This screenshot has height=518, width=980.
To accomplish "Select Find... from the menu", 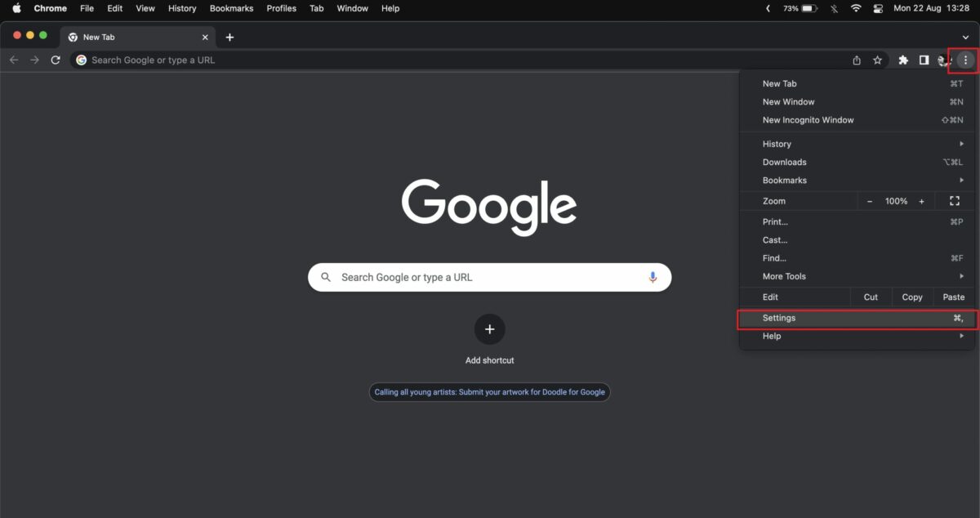I will [x=857, y=257].
